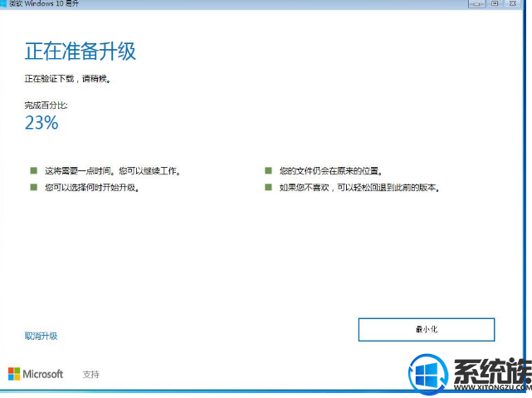The height and width of the screenshot is (398, 532).
Task: Click the 23% progress value
Action: coord(41,123)
